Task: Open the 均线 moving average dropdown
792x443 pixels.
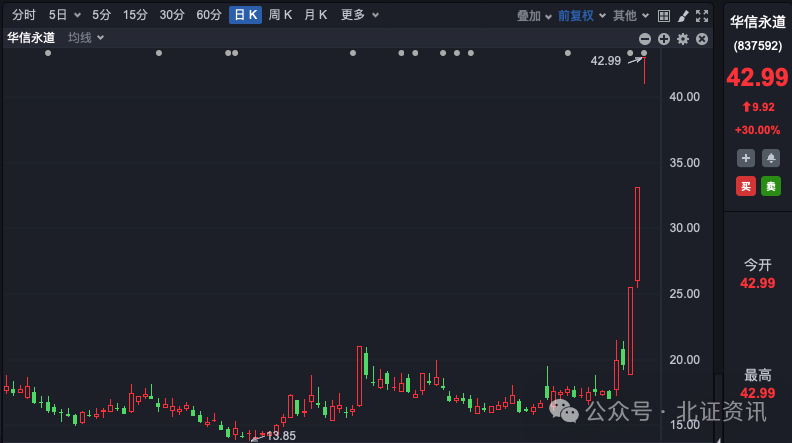Action: [86, 38]
